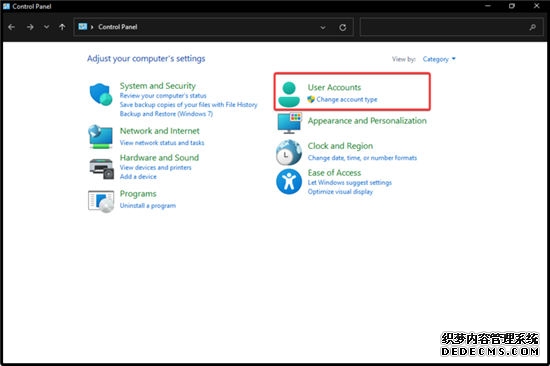Open Network and Internet heading

point(160,131)
